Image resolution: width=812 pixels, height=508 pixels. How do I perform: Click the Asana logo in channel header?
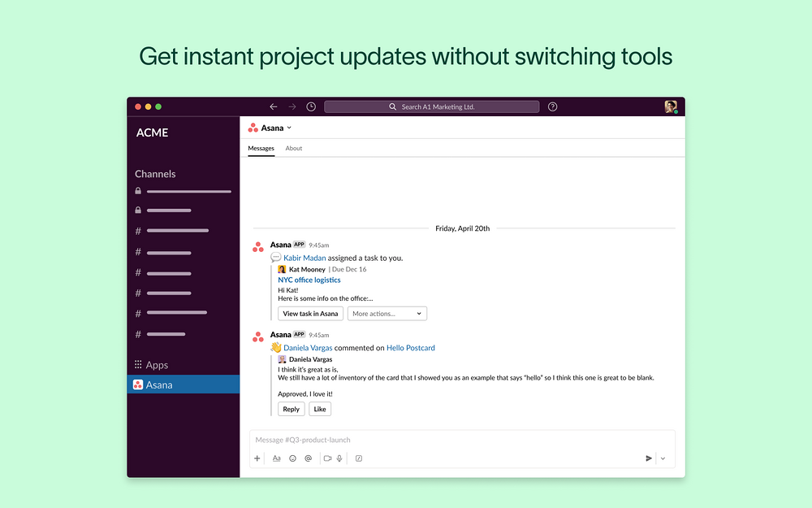(x=253, y=128)
